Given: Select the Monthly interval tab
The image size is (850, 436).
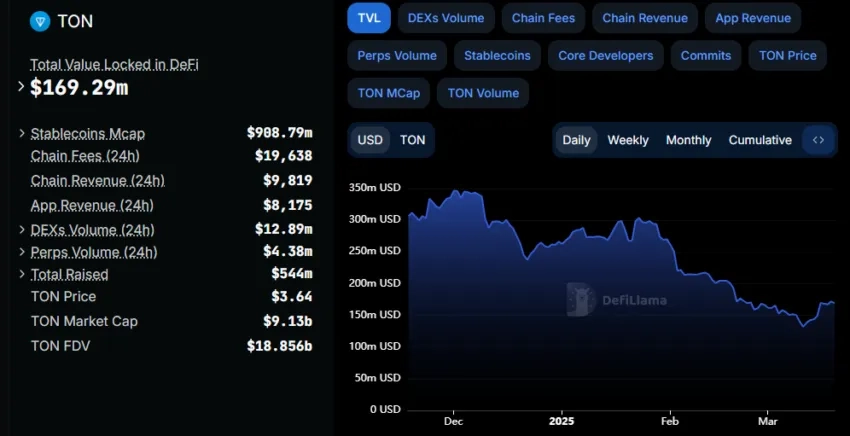Looking at the screenshot, I should (688, 140).
